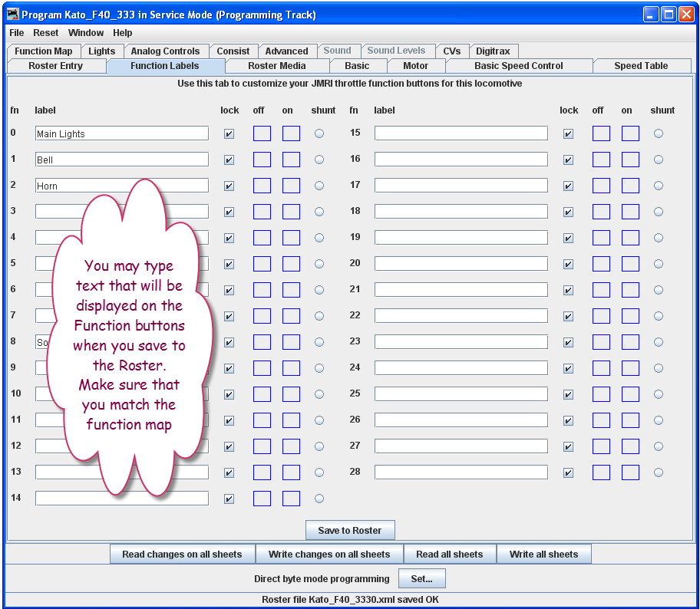Click the Save to Roster button
This screenshot has width=700, height=609.
point(350,529)
